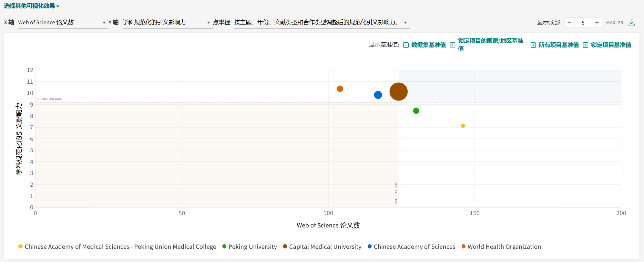
Task: Click legend label Chinese Academy of Sciences
Action: (x=414, y=247)
